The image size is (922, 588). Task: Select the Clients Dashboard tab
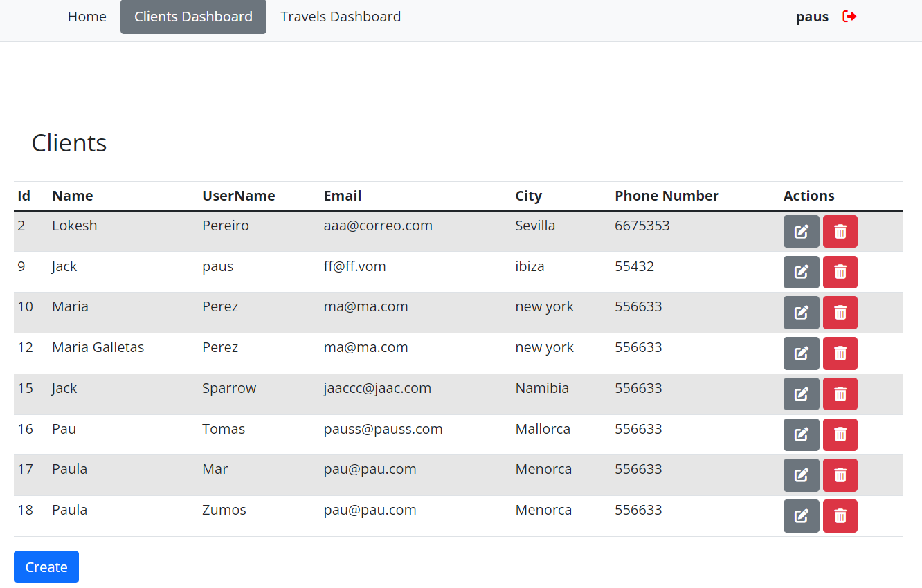(x=193, y=16)
